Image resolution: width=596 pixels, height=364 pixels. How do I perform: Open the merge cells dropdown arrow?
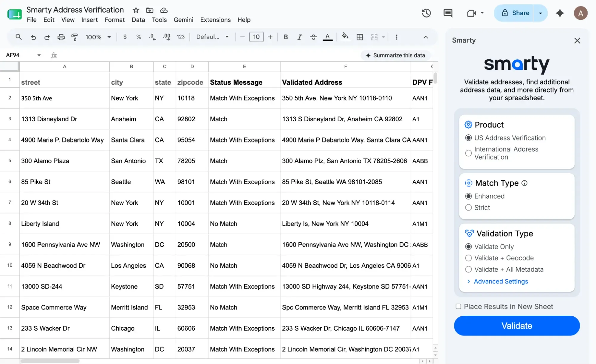[383, 37]
